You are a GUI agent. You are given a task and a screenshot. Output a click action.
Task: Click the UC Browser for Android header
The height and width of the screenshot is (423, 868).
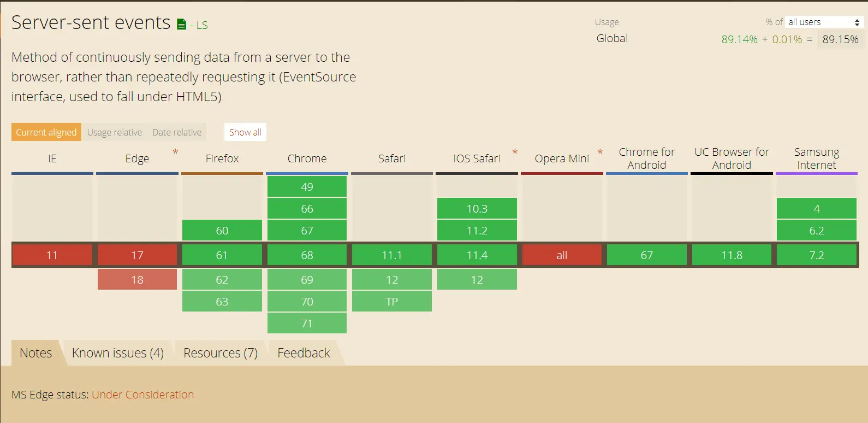click(x=732, y=158)
